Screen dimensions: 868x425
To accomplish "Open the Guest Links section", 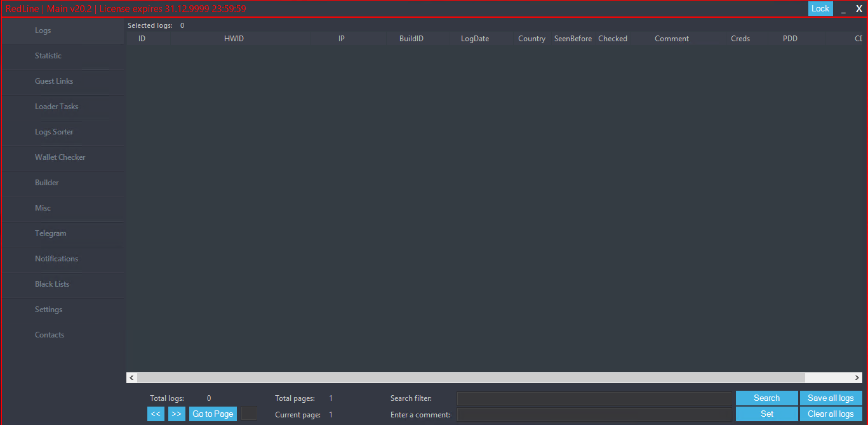I will click(54, 81).
